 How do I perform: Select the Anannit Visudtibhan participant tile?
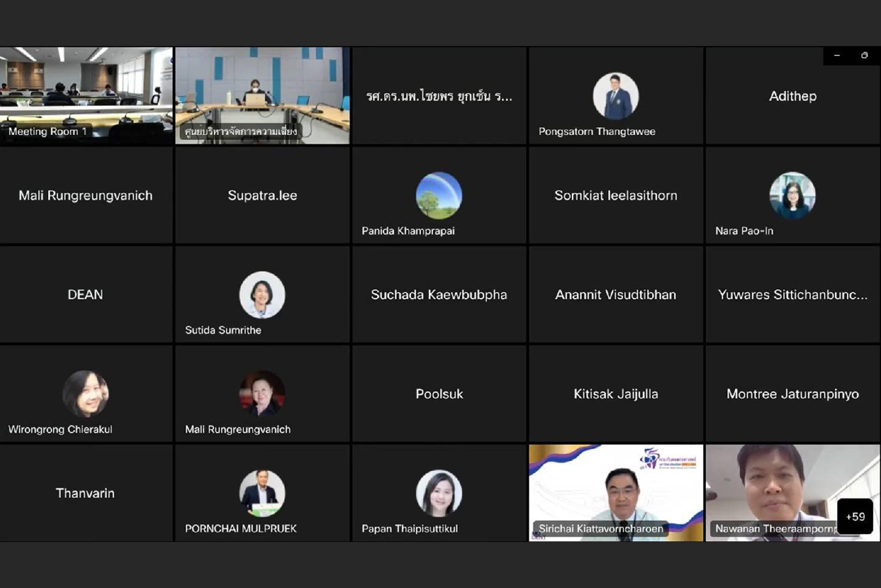(x=616, y=295)
